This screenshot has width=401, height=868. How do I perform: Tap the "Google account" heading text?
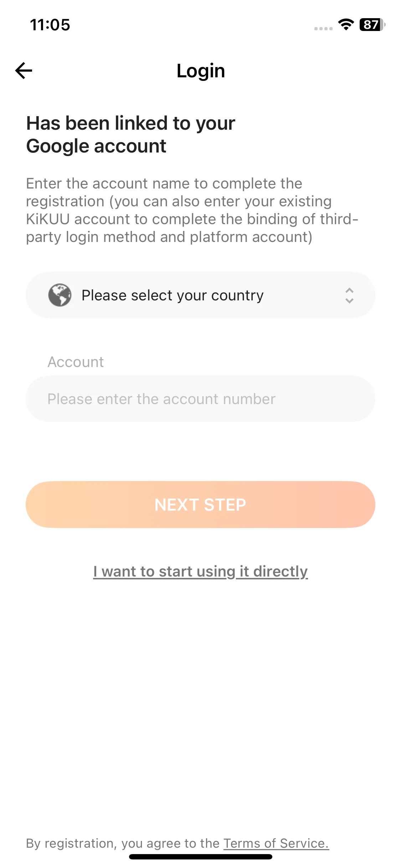(x=96, y=146)
